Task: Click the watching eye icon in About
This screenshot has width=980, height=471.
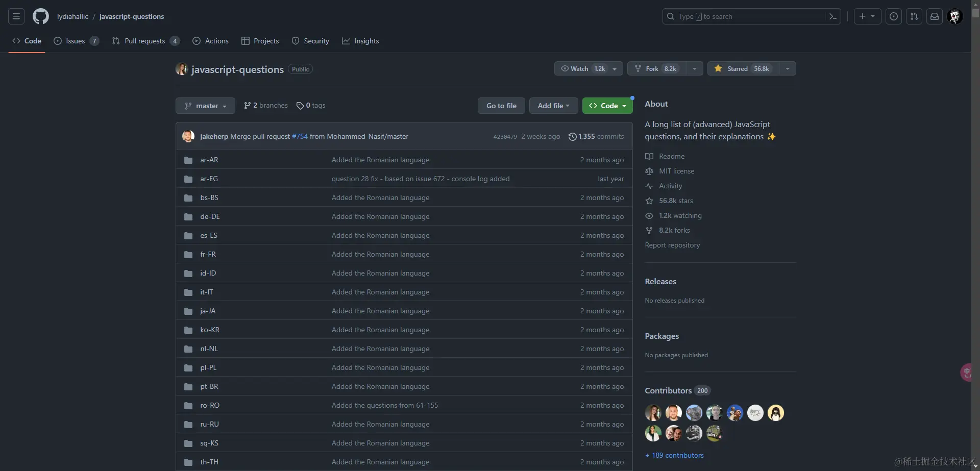Action: pos(649,216)
